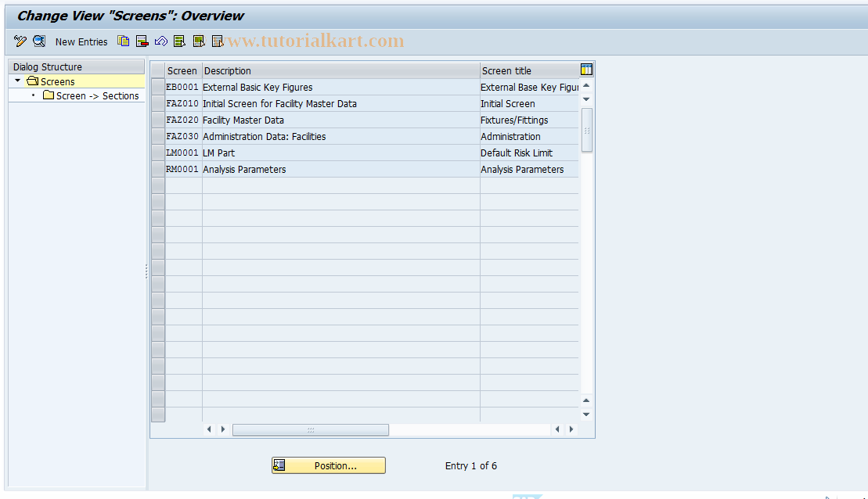Collapse the Screens tree node arrow
Screen dimensions: 868x499
[18, 81]
